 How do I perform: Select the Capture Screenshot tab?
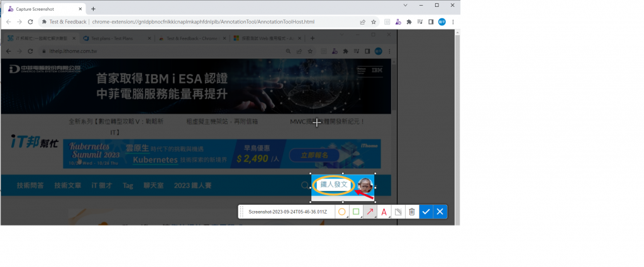pyautogui.click(x=45, y=9)
